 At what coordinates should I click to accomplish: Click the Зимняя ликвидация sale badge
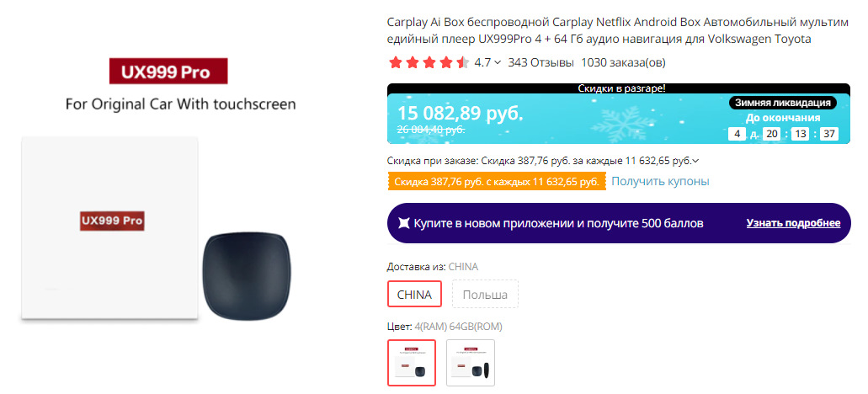(x=783, y=103)
